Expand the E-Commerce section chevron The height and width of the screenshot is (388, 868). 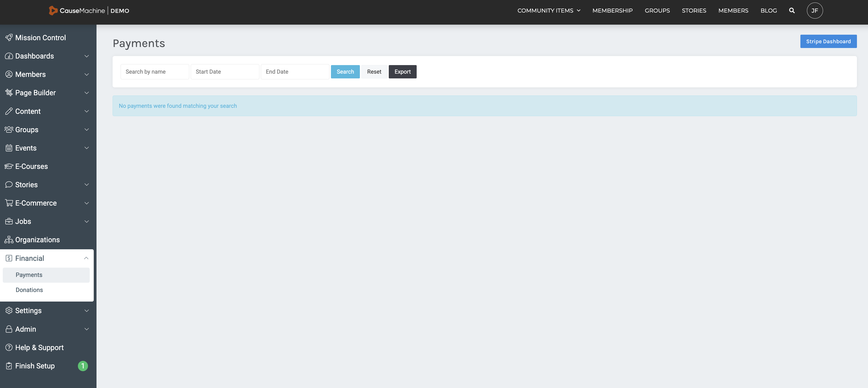pos(87,203)
